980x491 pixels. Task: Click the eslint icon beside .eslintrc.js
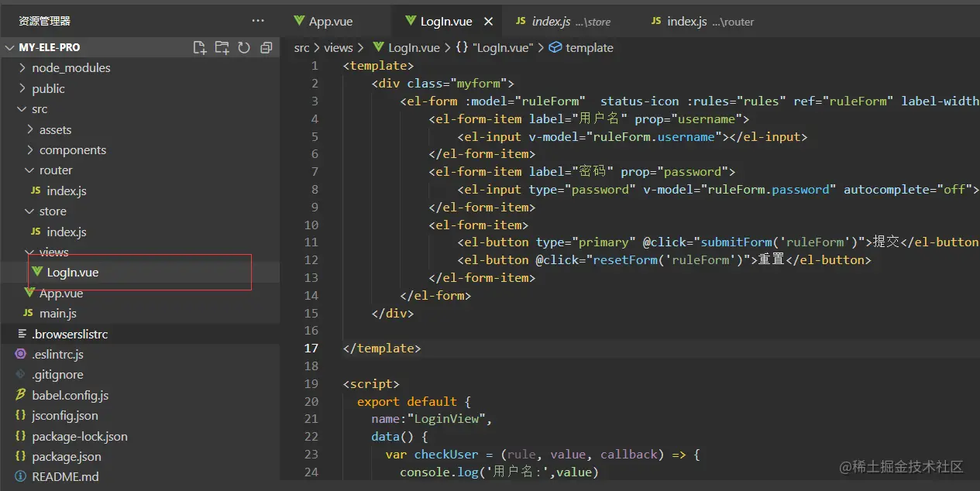21,354
